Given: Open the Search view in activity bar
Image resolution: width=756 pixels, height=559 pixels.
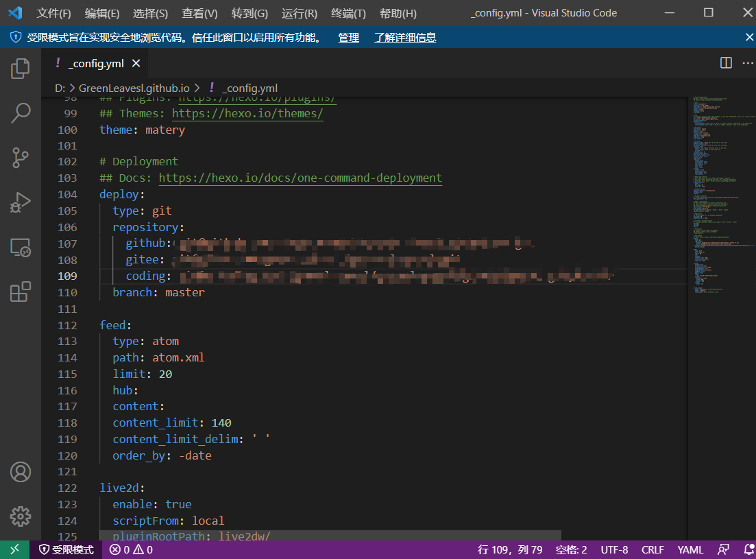Looking at the screenshot, I should [x=21, y=113].
